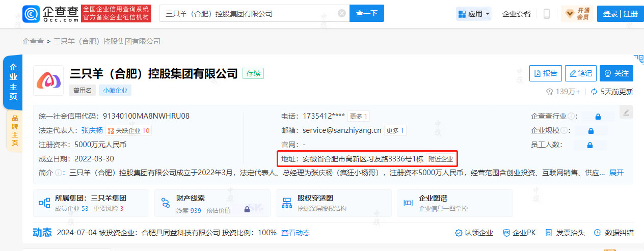Toggle 关注 to follow this company
This screenshot has height=251, width=644.
click(616, 73)
